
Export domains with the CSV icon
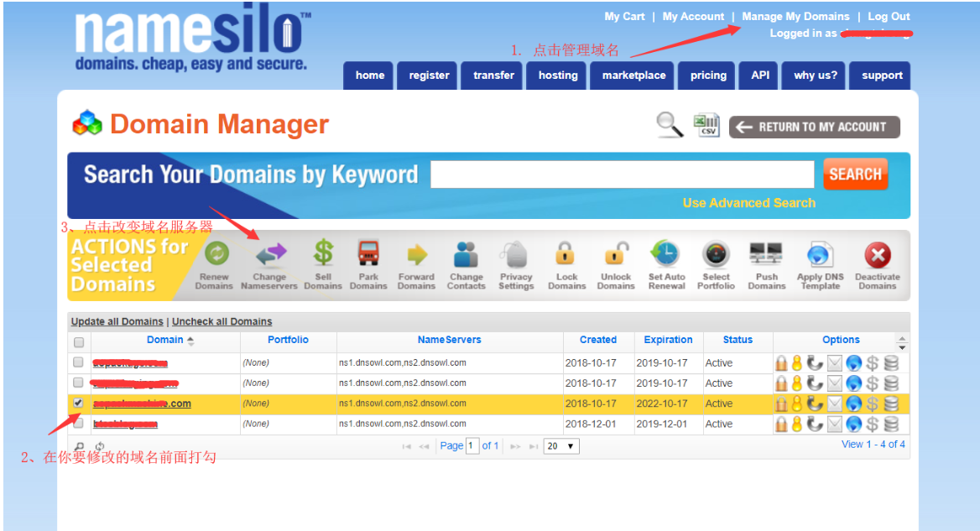point(706,125)
